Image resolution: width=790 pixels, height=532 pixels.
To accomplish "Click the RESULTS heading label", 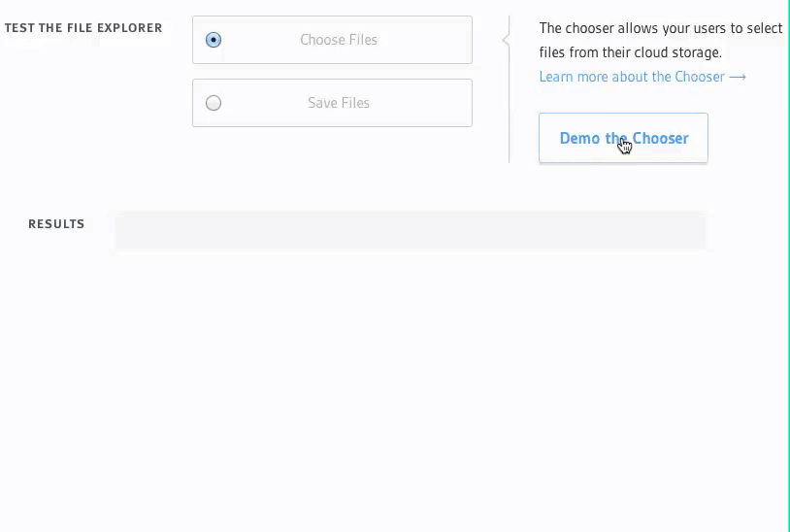I will (x=56, y=224).
